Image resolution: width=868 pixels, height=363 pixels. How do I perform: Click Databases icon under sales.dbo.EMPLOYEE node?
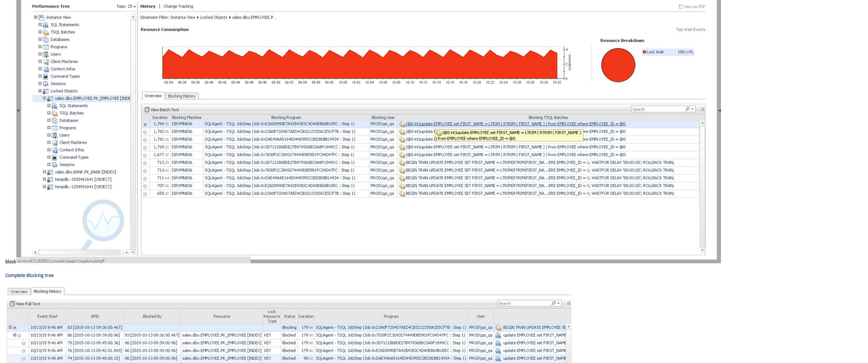point(55,121)
